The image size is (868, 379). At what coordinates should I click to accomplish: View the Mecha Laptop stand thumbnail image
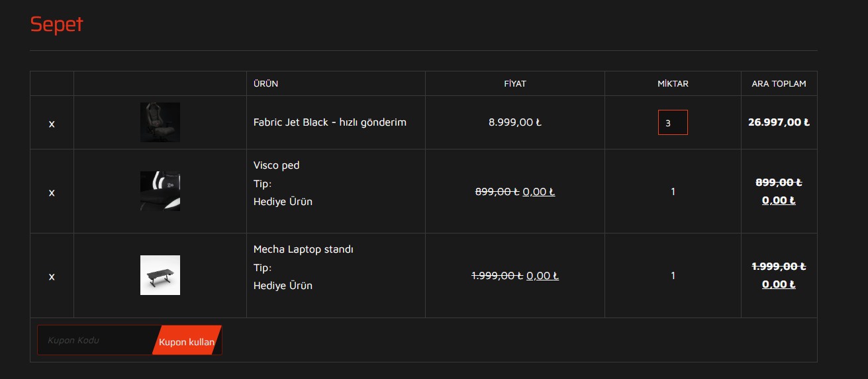pos(160,275)
